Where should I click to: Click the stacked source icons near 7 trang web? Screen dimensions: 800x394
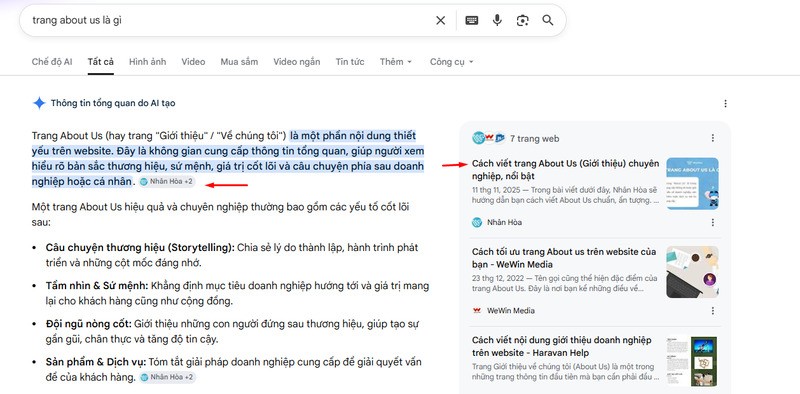tap(488, 138)
